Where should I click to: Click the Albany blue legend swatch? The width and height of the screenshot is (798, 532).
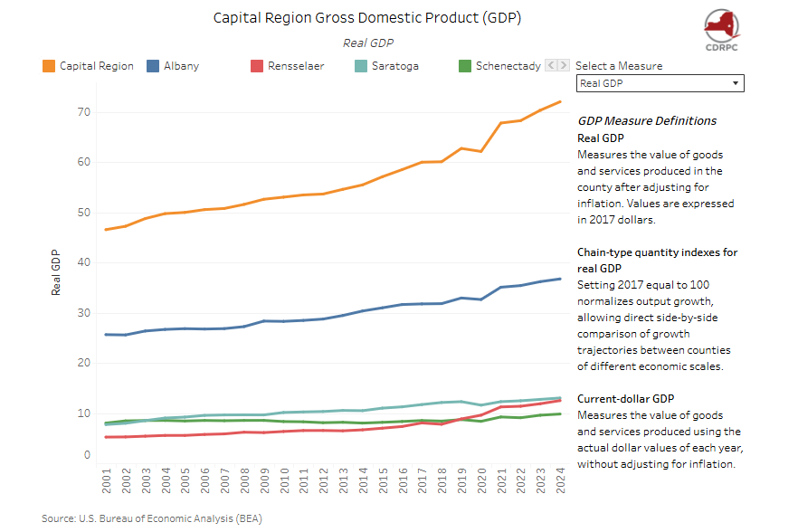(x=153, y=66)
